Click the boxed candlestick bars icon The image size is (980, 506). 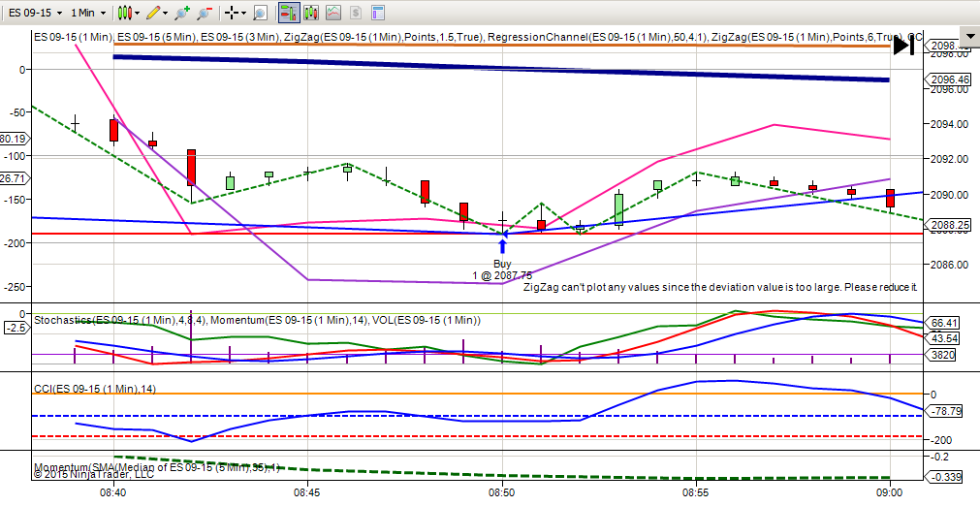[x=310, y=13]
